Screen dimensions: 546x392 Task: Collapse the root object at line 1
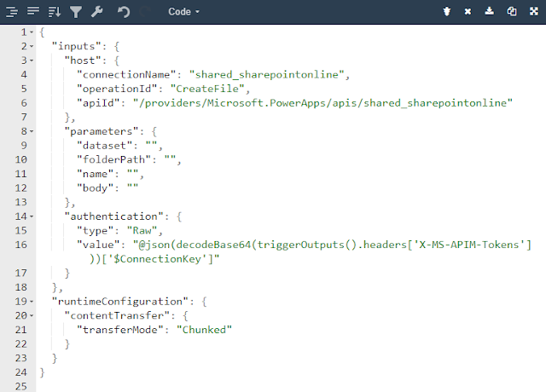point(32,32)
